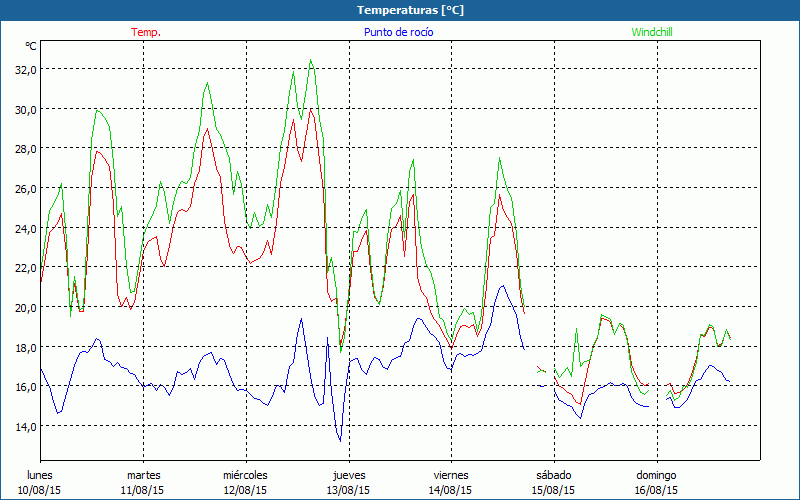Image resolution: width=800 pixels, height=500 pixels.
Task: Click the °C unit label on axis
Action: tap(31, 46)
